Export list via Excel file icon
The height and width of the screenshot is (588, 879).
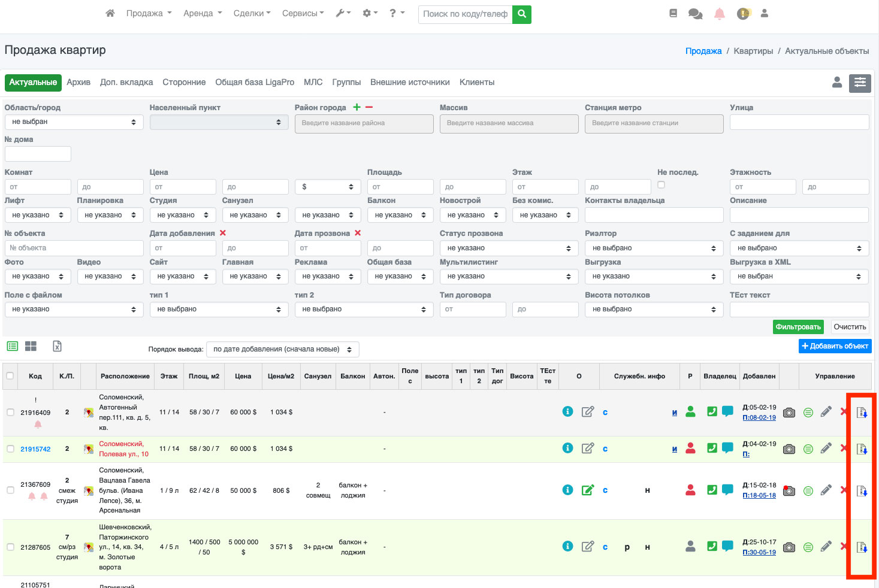tap(57, 346)
